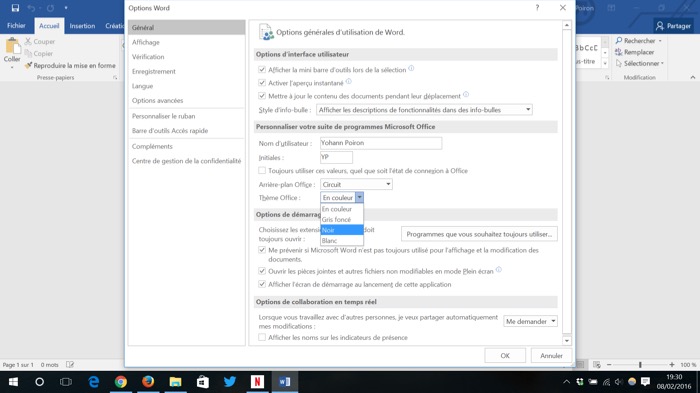Click Nom d'utilisateur input field
The image size is (700, 393).
381,143
